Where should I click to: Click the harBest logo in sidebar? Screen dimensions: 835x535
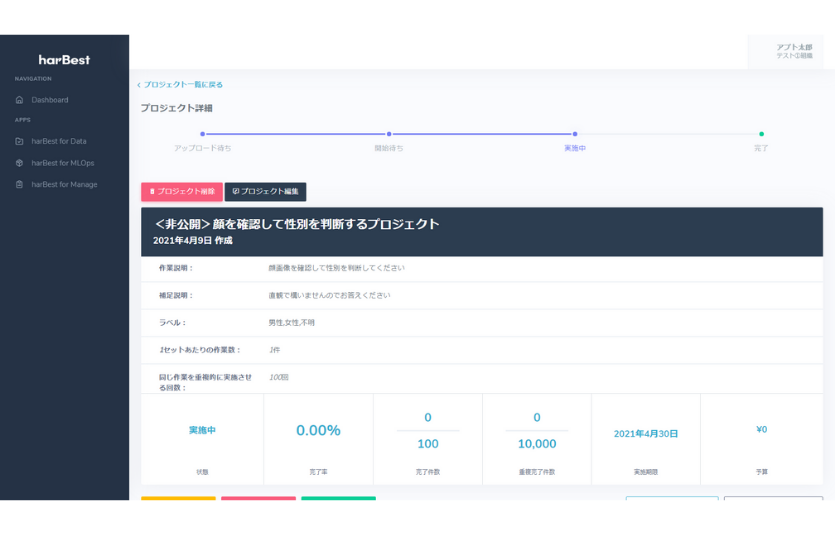point(64,60)
